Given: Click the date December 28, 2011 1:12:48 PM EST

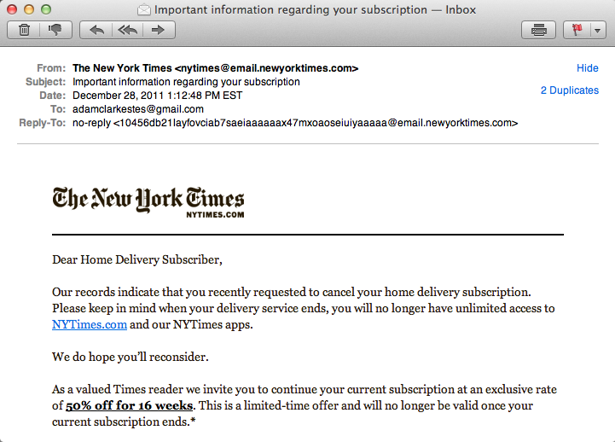Looking at the screenshot, I should (x=157, y=95).
